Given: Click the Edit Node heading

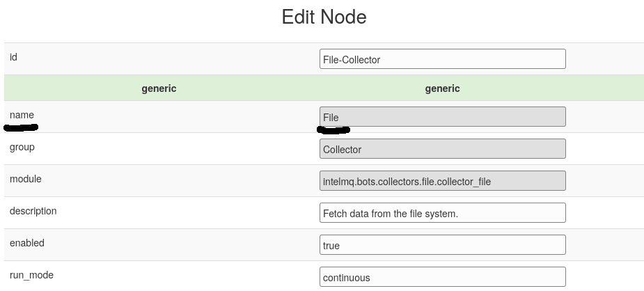Looking at the screenshot, I should click(x=324, y=17).
